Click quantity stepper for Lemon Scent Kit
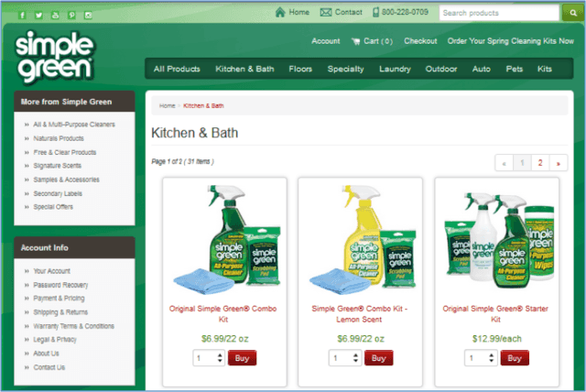Screen dimensions: 586x392 point(355,358)
